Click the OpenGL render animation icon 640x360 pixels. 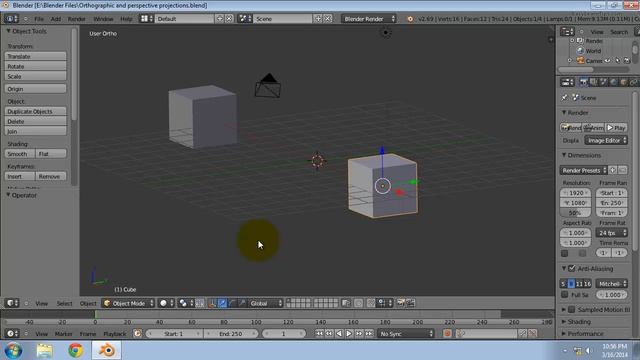click(410, 303)
